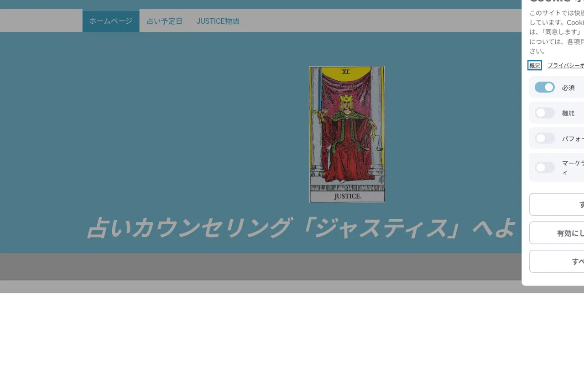Toggle the 必須 cookie switch
The height and width of the screenshot is (392, 584).
545,87
